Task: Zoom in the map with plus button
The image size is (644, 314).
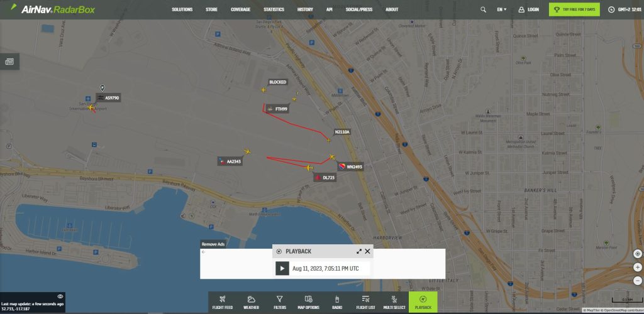Action: click(x=638, y=268)
